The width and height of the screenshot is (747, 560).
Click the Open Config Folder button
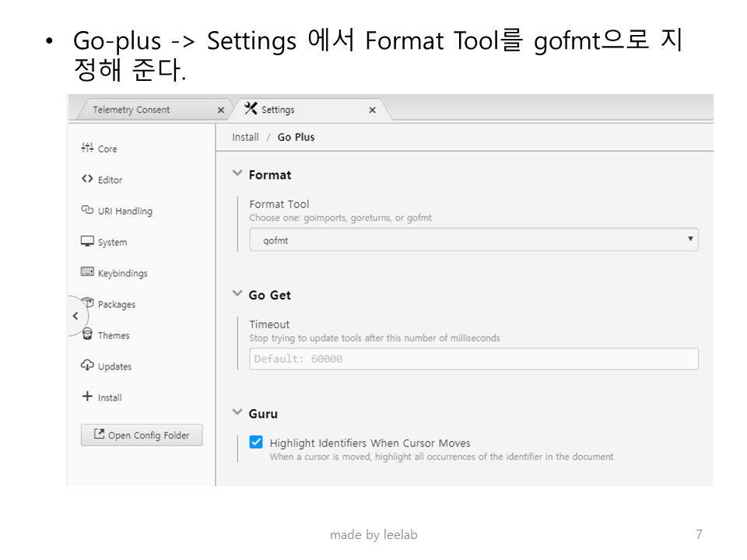click(x=142, y=435)
